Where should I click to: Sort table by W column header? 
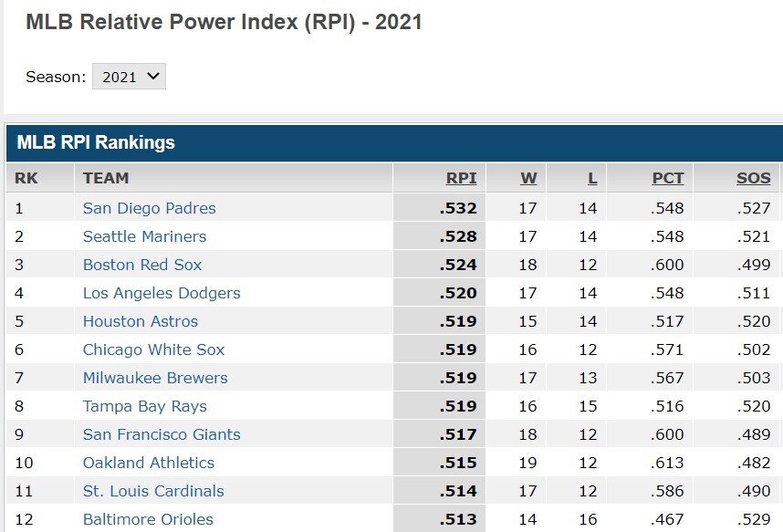click(x=528, y=178)
